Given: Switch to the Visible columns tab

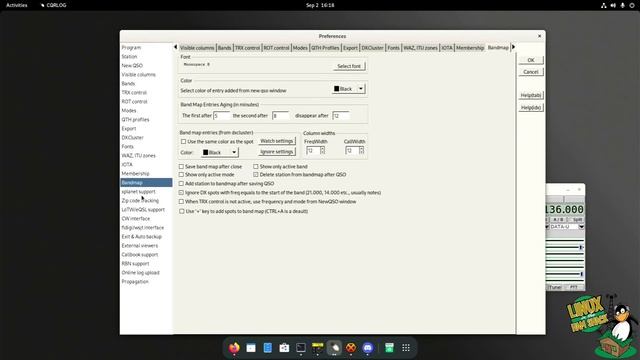Looking at the screenshot, I should tap(197, 48).
